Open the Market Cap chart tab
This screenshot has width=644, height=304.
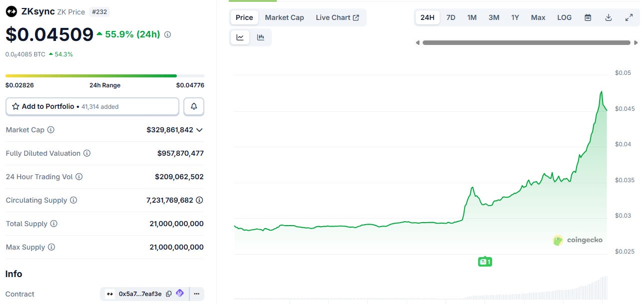pyautogui.click(x=284, y=17)
